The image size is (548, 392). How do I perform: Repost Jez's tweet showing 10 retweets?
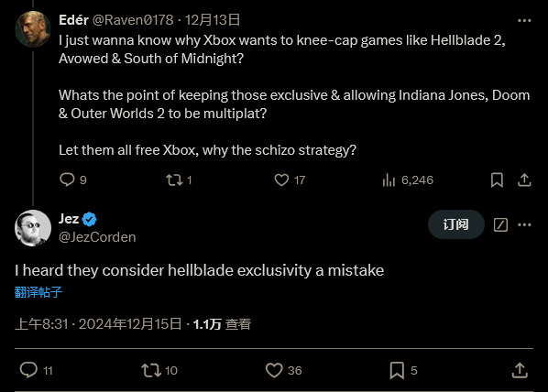coord(151,370)
